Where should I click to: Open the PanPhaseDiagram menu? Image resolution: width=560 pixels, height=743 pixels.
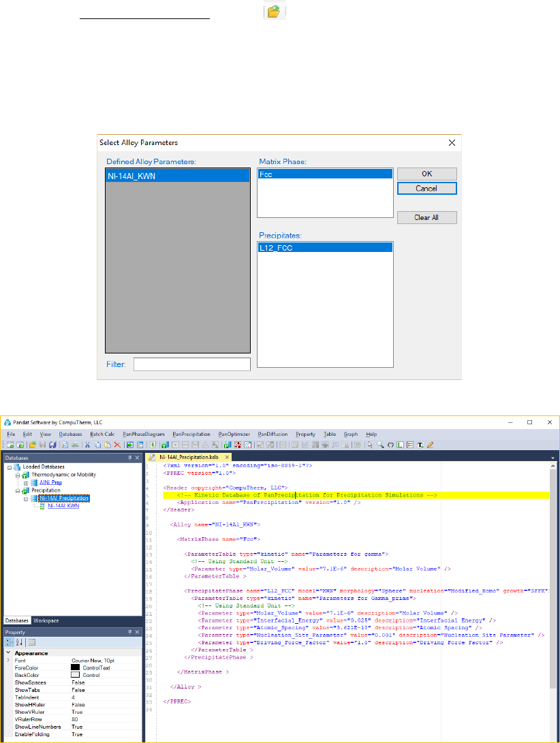click(144, 434)
